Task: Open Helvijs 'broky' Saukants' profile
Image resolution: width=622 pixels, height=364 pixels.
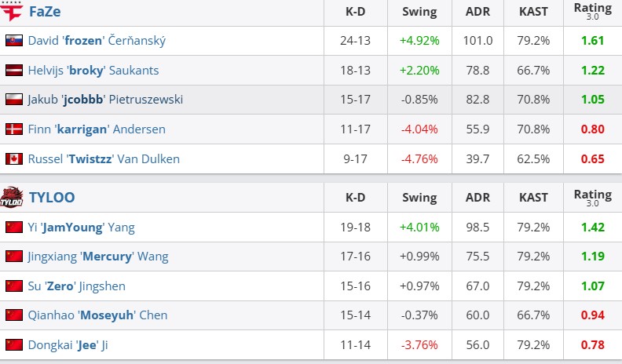Action: pyautogui.click(x=93, y=71)
